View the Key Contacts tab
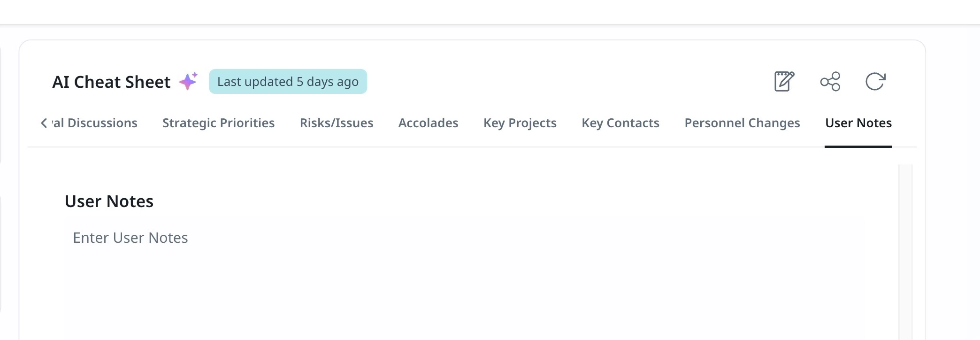Image resolution: width=980 pixels, height=340 pixels. (620, 123)
